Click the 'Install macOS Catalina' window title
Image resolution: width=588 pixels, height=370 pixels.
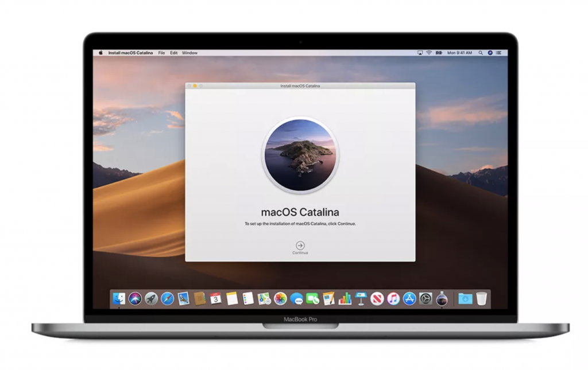tap(300, 85)
